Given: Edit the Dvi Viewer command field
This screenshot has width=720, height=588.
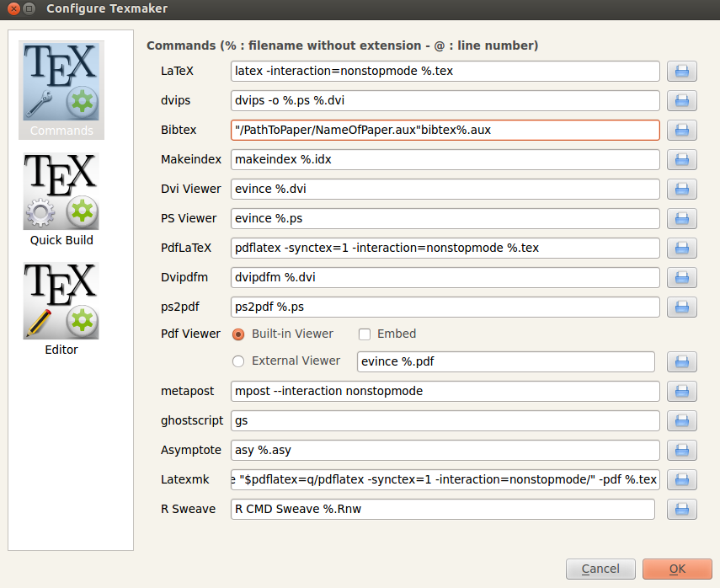Looking at the screenshot, I should pos(445,189).
